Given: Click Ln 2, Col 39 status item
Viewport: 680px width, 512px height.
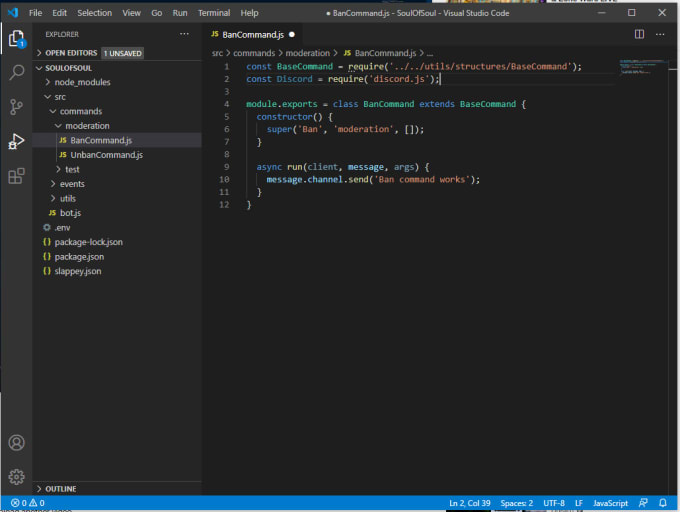Looking at the screenshot, I should pyautogui.click(x=470, y=503).
